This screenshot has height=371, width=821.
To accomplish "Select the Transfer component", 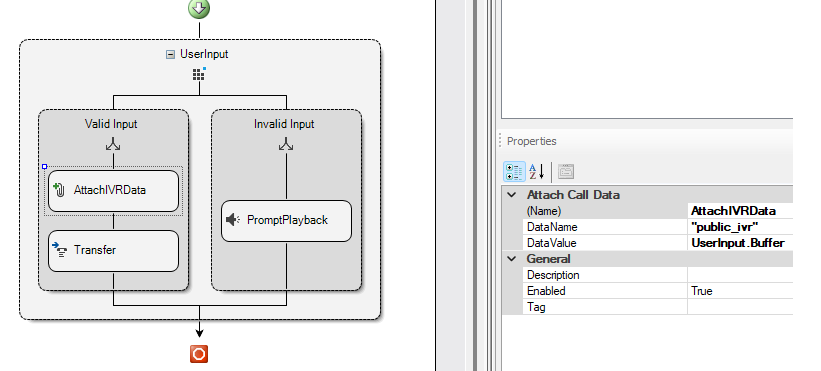I will pyautogui.click(x=113, y=251).
